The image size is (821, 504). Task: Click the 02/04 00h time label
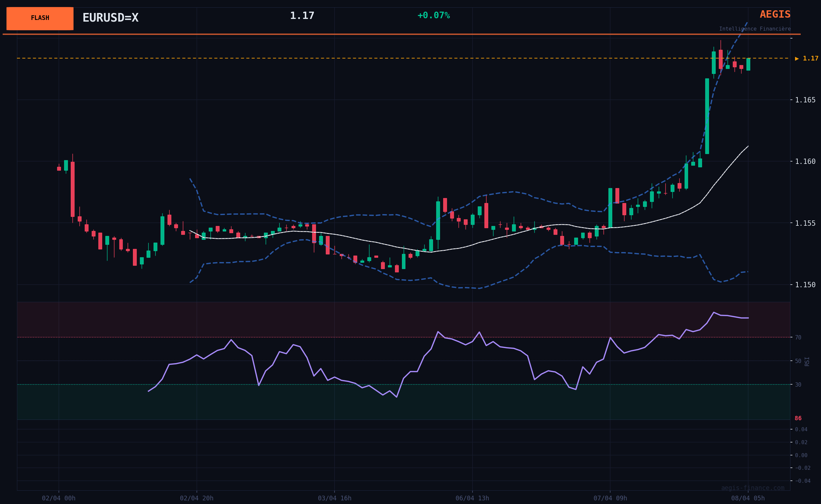[59, 498]
